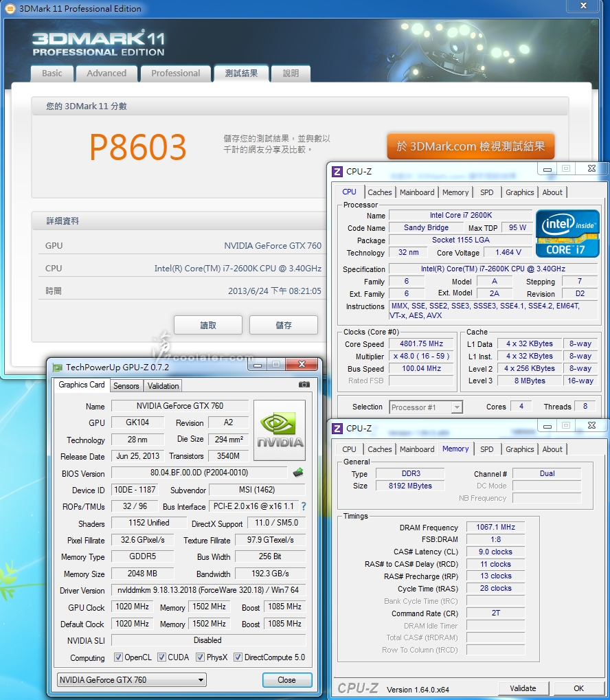
Task: Click the Validate button in CPU-Z
Action: [523, 688]
